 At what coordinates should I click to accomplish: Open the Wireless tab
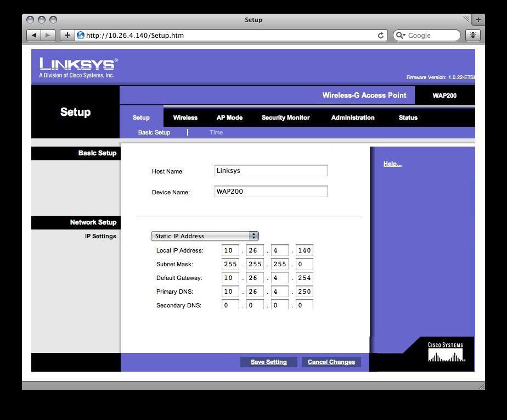[185, 117]
